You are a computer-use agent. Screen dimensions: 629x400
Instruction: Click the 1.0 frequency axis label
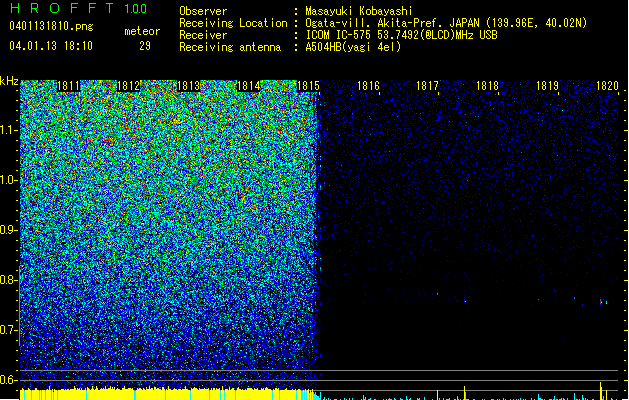9,180
